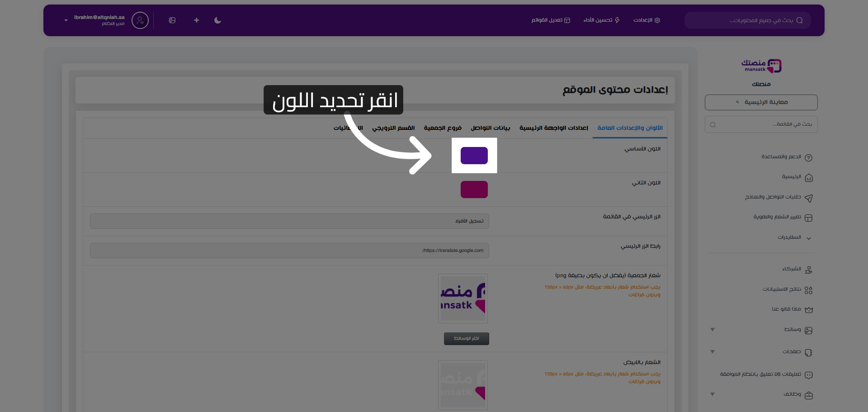
Task: Click the اختر الوسائط button
Action: [x=466, y=338]
